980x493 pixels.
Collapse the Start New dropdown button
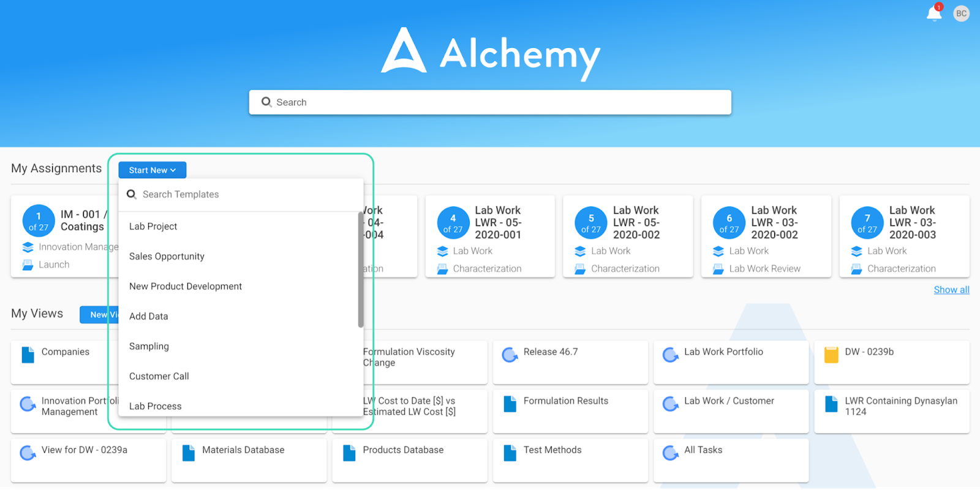(153, 170)
